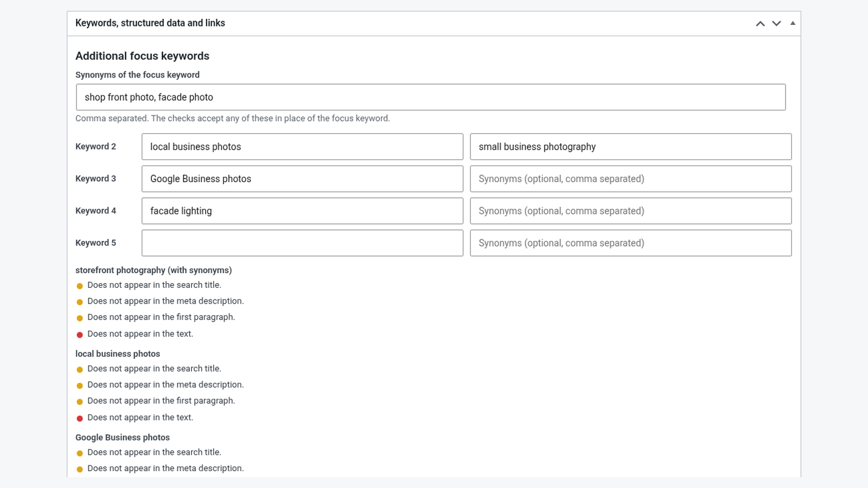Click red status dot for local business photos text check

tap(80, 418)
